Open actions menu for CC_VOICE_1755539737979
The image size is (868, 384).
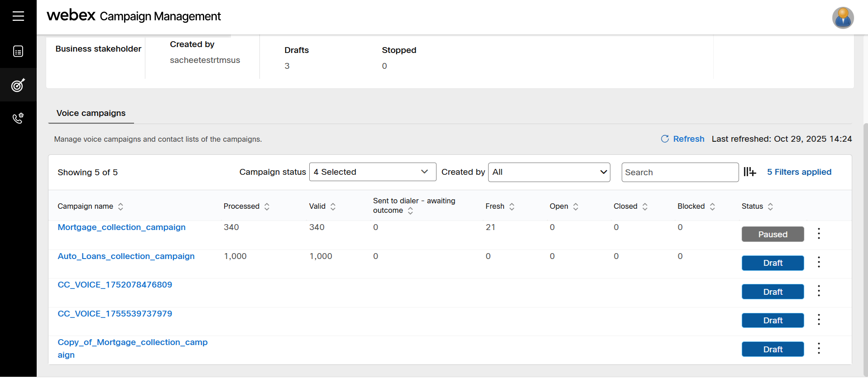819,320
